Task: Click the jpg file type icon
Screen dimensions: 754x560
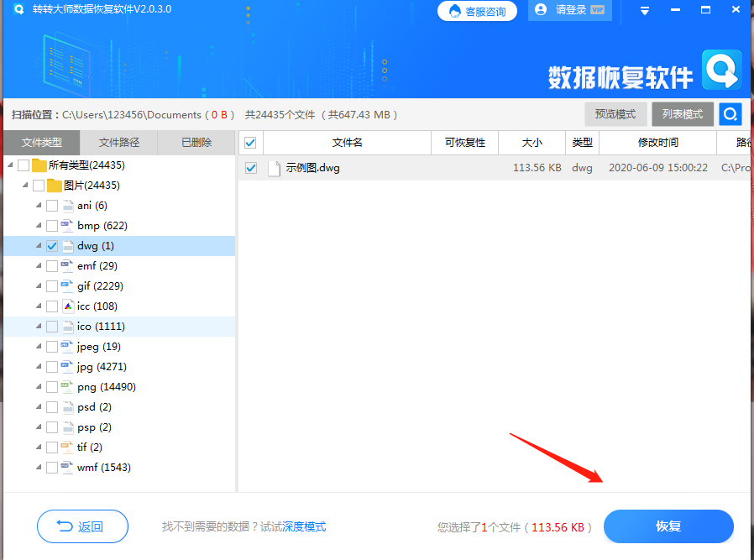Action: point(67,367)
